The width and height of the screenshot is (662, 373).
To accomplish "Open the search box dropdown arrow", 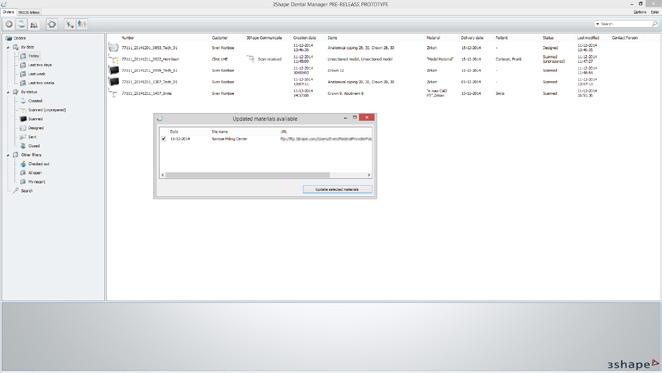I will click(597, 24).
